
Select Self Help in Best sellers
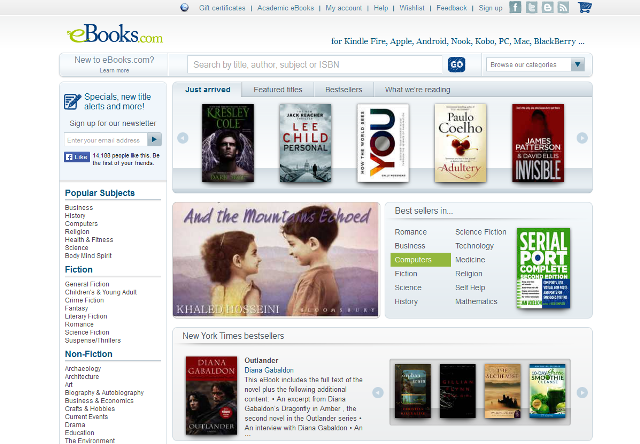470,287
